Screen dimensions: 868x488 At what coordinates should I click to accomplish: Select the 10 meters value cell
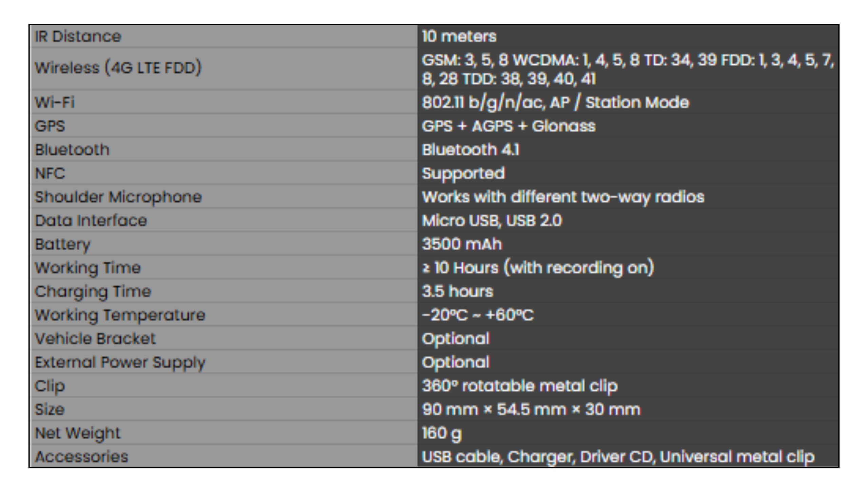pos(459,36)
